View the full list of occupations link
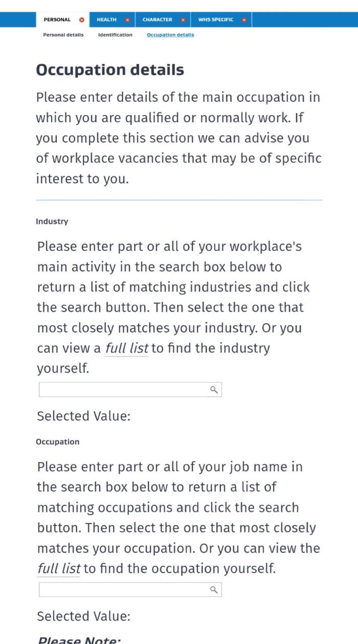Screen dimensions: 358x644 point(59,568)
